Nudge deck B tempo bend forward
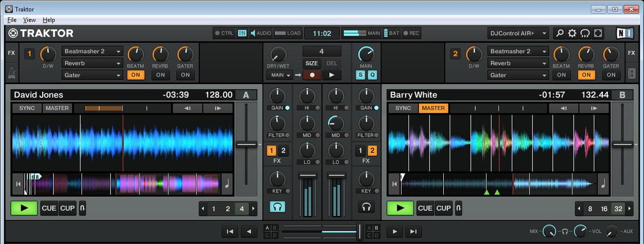The image size is (644, 244). (x=594, y=108)
